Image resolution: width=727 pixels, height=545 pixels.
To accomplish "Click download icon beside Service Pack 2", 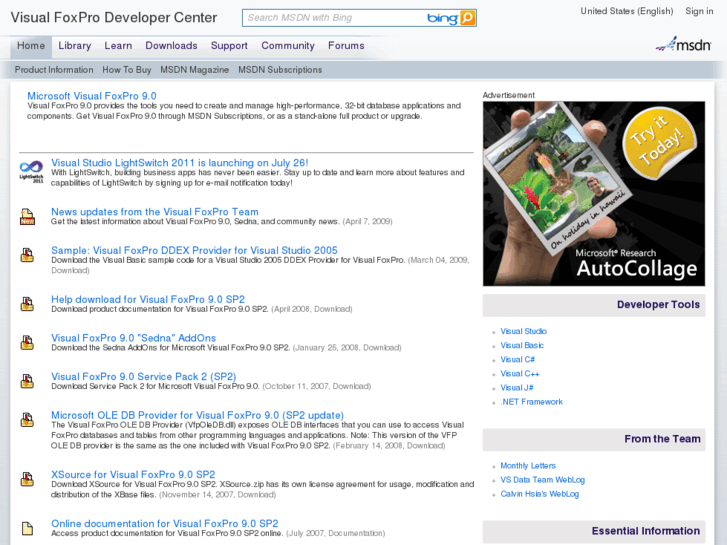I will pos(27,381).
